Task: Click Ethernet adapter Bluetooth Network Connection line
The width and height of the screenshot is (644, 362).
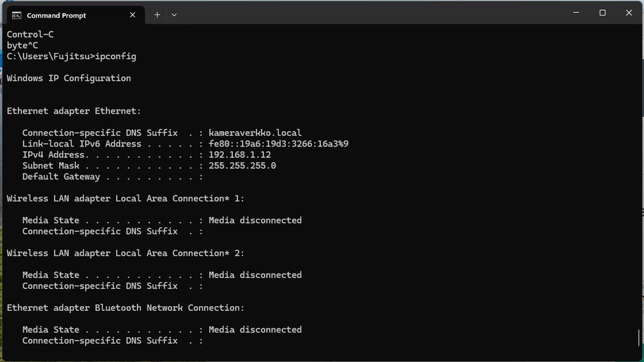Action: point(125,308)
